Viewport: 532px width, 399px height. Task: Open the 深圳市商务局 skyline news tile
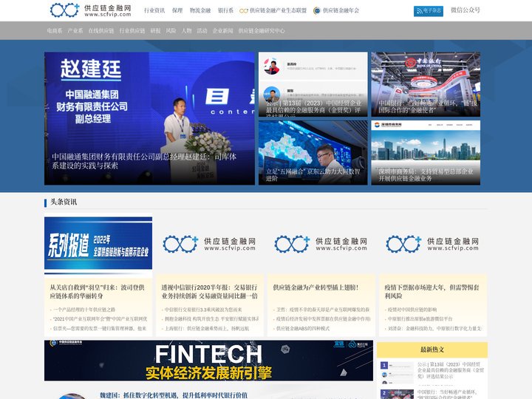click(426, 153)
